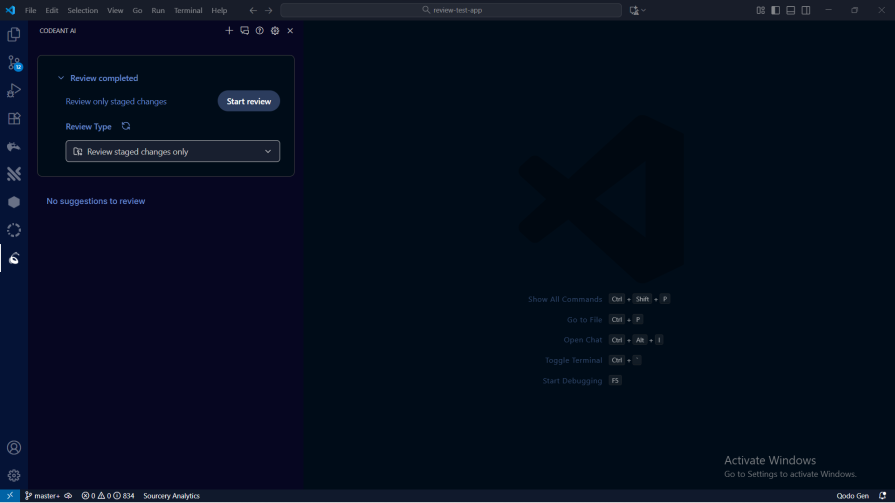Click the refresh icon beside Review Type
This screenshot has height=503, width=895.
click(126, 127)
